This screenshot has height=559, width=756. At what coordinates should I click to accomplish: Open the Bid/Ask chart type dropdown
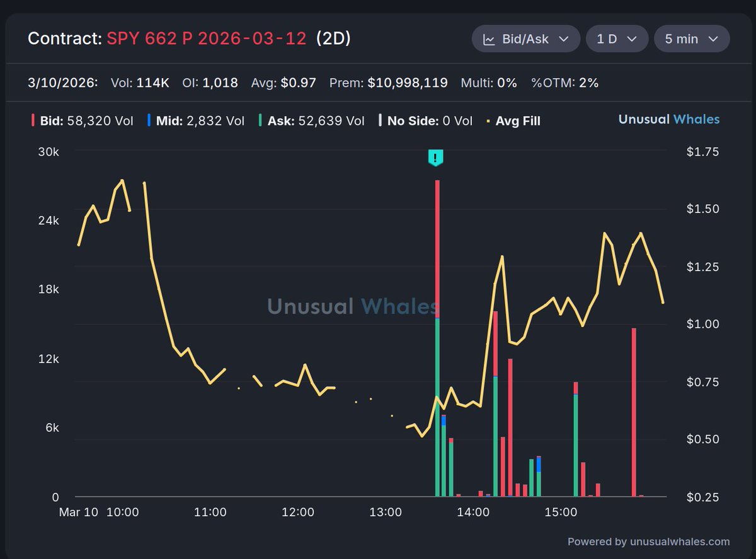526,38
